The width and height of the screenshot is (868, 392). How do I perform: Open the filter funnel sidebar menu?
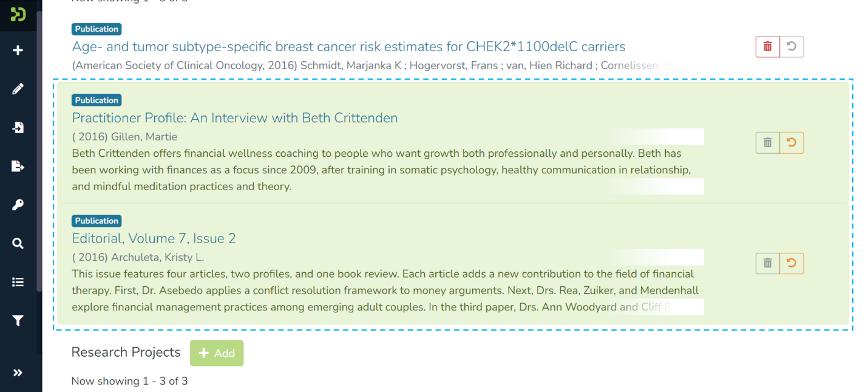pyautogui.click(x=18, y=321)
